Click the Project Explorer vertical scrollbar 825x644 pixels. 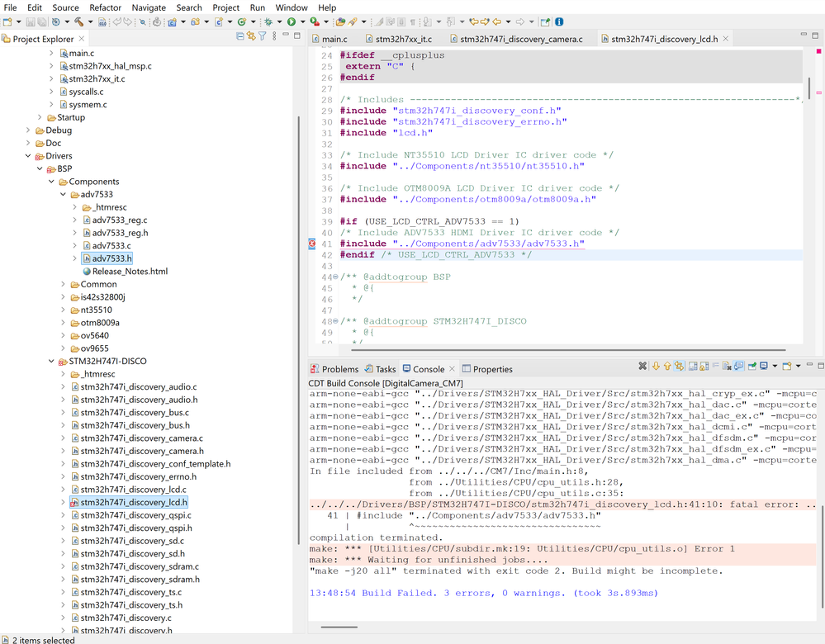[x=298, y=330]
